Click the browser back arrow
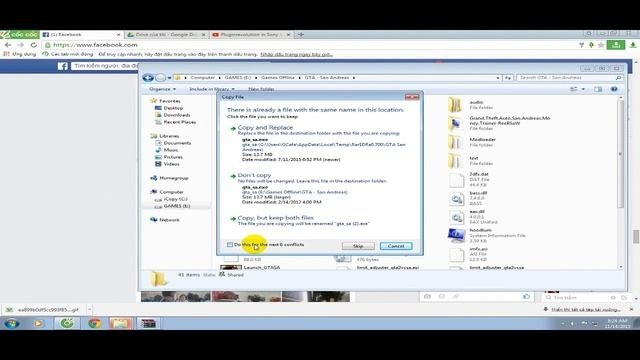 (8, 45)
